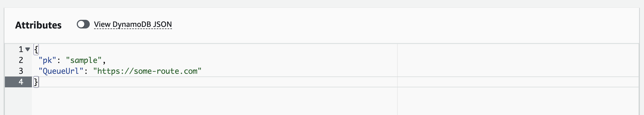Click line number 1 in gutter

[x=21, y=49]
